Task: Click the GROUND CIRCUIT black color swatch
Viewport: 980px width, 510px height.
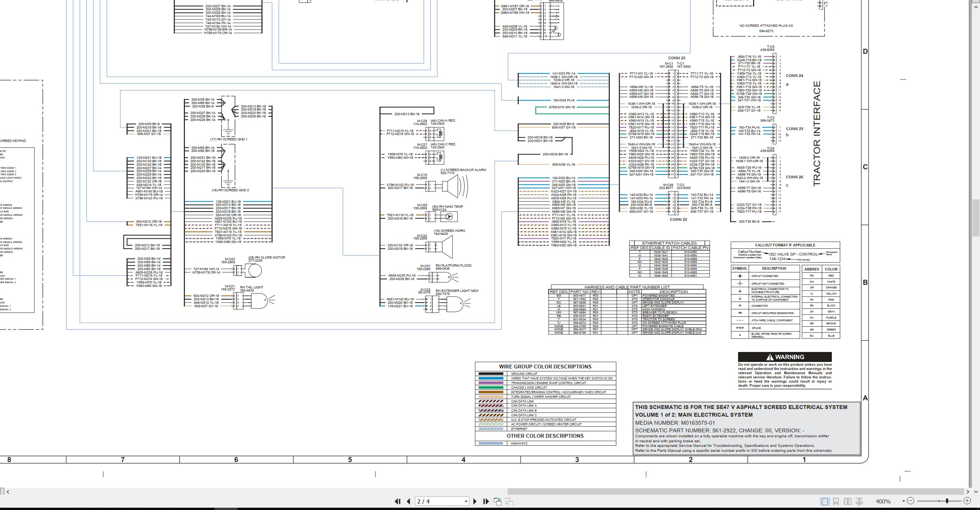Action: (x=491, y=374)
